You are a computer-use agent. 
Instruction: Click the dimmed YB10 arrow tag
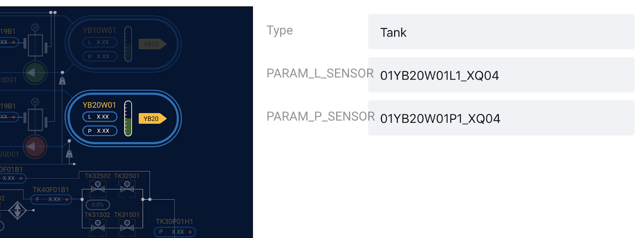[x=152, y=44]
